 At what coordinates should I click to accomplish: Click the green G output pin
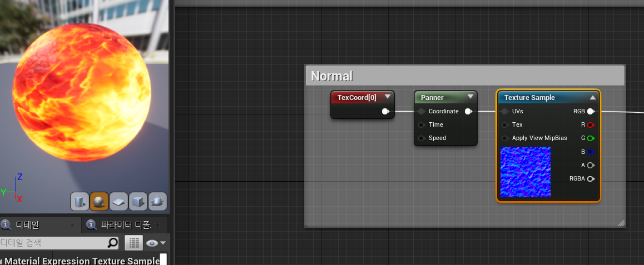tap(591, 138)
